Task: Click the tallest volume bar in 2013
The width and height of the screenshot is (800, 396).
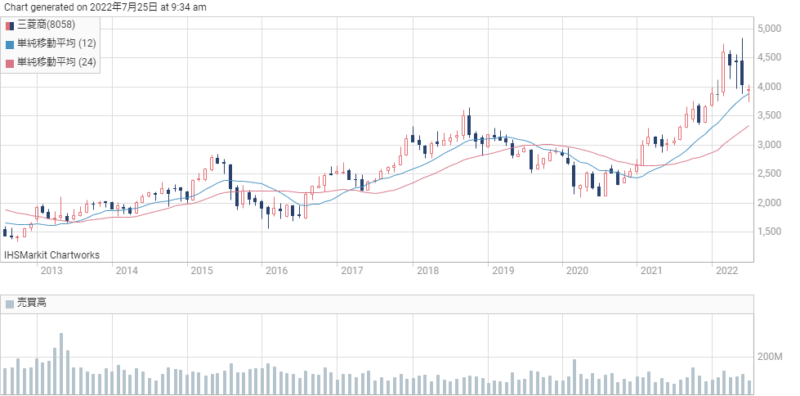Action: pyautogui.click(x=61, y=364)
